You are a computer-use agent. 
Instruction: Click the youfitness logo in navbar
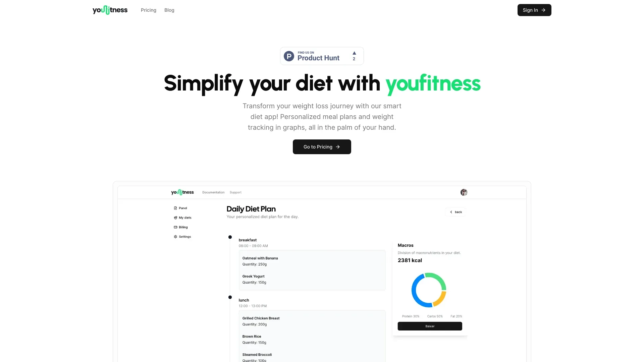click(109, 10)
